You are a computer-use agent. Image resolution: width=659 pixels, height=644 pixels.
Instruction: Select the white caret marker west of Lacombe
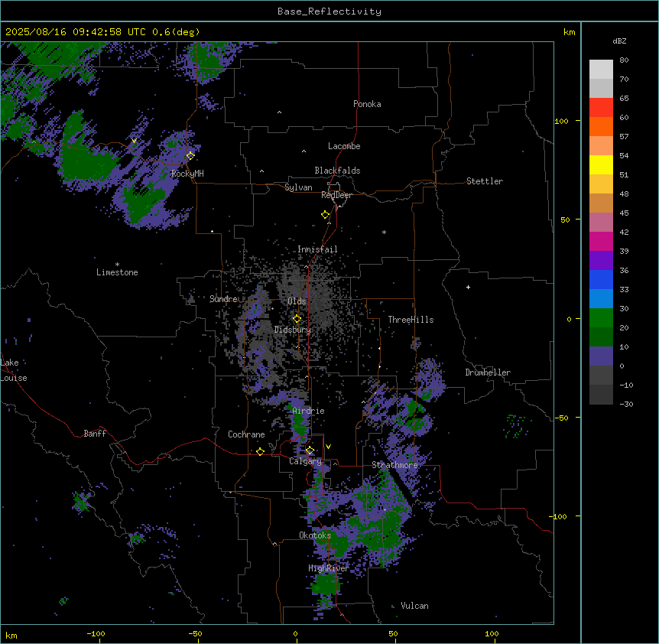pyautogui.click(x=304, y=151)
